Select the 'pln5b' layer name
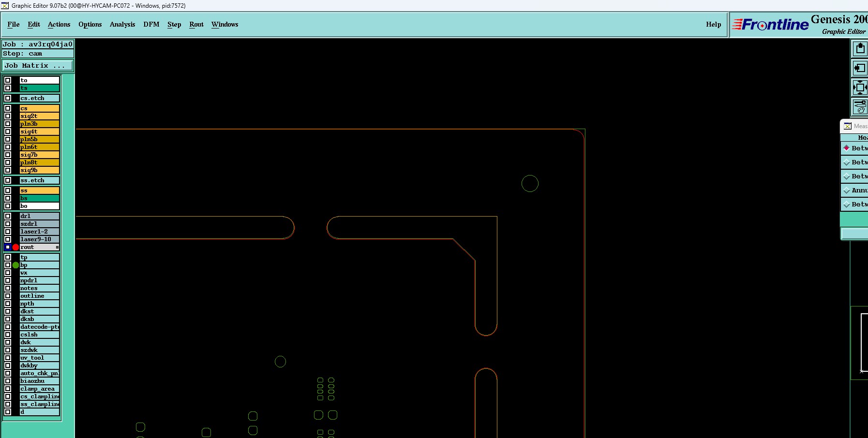This screenshot has height=438, width=868. [40, 139]
